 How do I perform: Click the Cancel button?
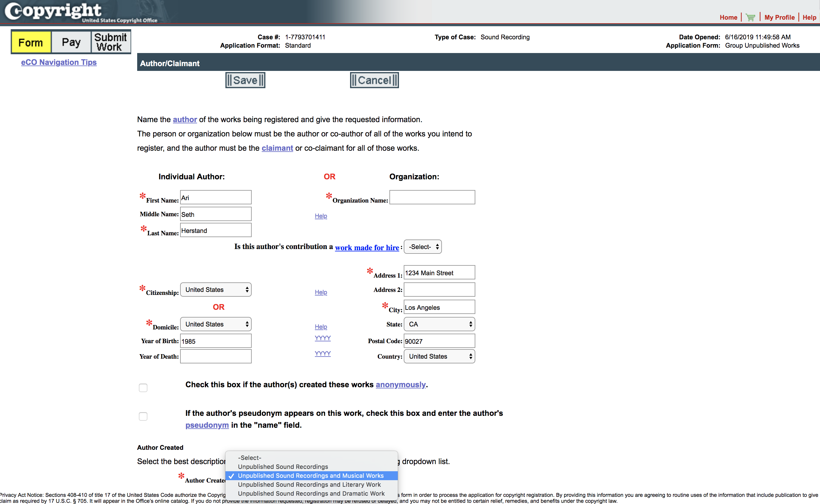pyautogui.click(x=374, y=80)
